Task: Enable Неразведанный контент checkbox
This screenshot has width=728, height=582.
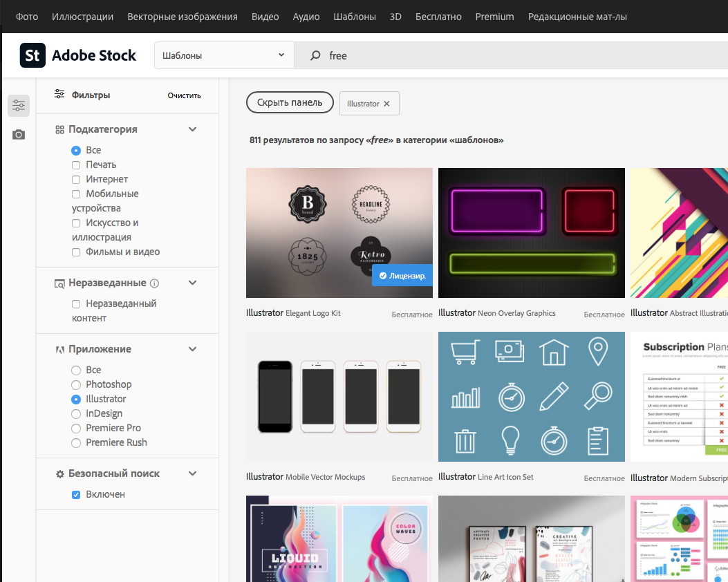Action: pos(76,304)
